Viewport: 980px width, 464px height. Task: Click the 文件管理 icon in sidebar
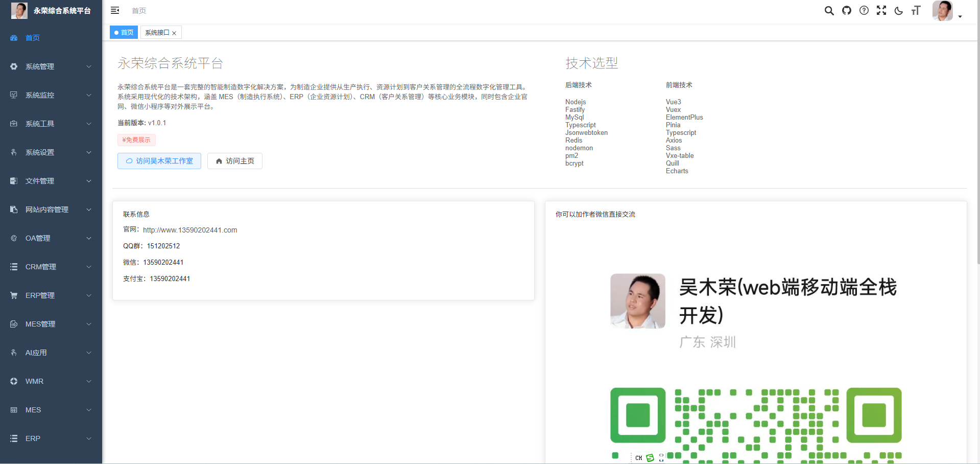[14, 181]
